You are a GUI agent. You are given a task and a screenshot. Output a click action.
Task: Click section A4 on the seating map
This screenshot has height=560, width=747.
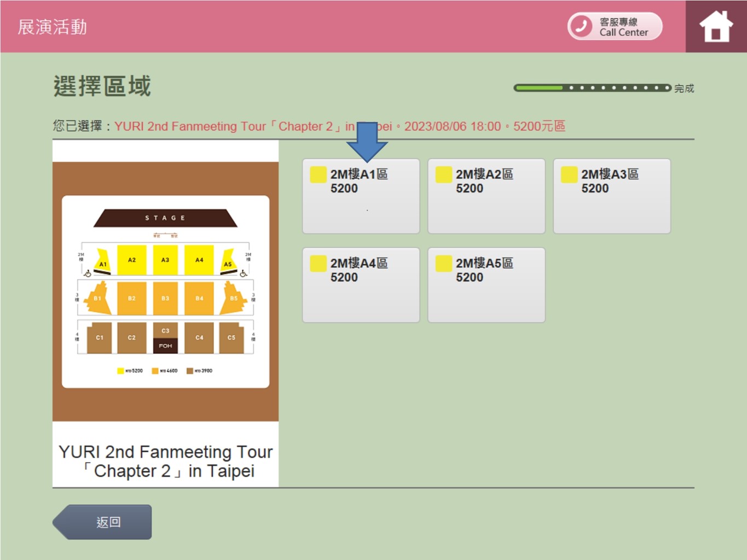point(199,260)
